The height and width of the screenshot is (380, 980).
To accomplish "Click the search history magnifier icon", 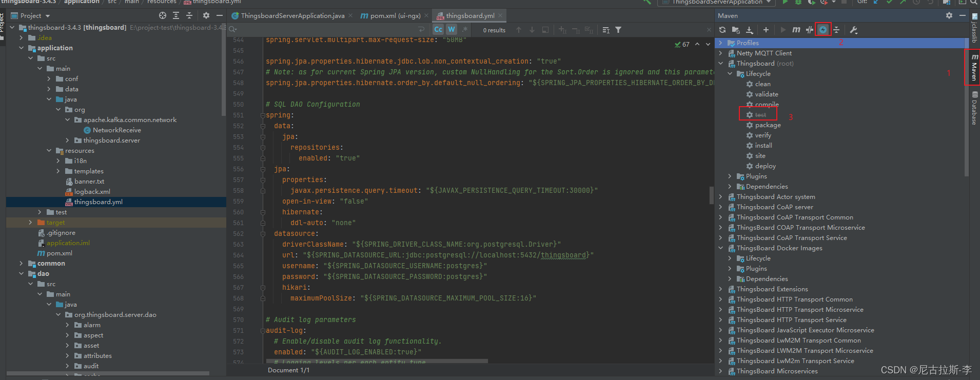I will pos(233,30).
